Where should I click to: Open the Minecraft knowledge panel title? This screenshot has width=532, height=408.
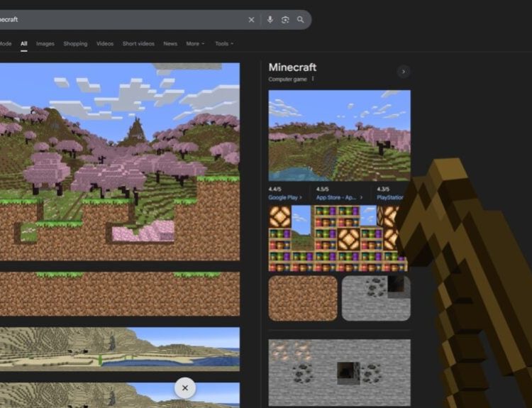[x=292, y=67]
